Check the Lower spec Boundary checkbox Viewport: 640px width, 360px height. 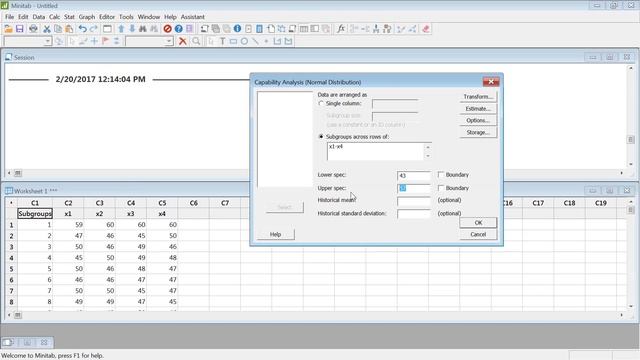tap(441, 175)
